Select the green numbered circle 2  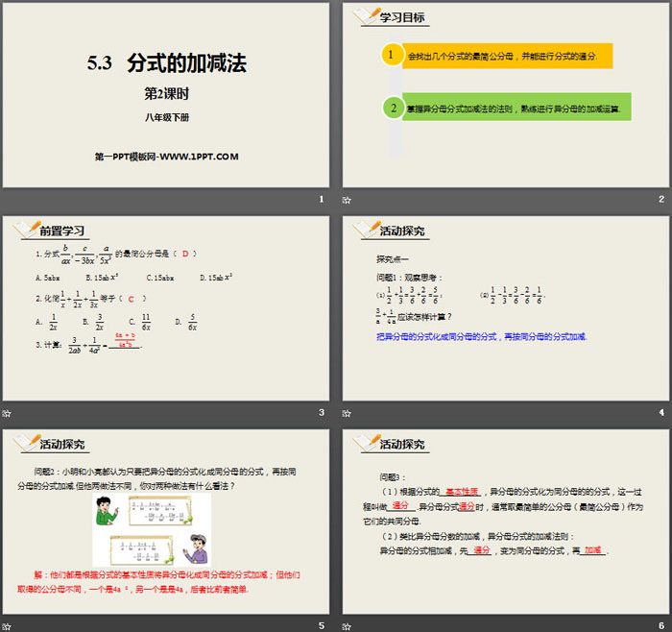point(392,108)
